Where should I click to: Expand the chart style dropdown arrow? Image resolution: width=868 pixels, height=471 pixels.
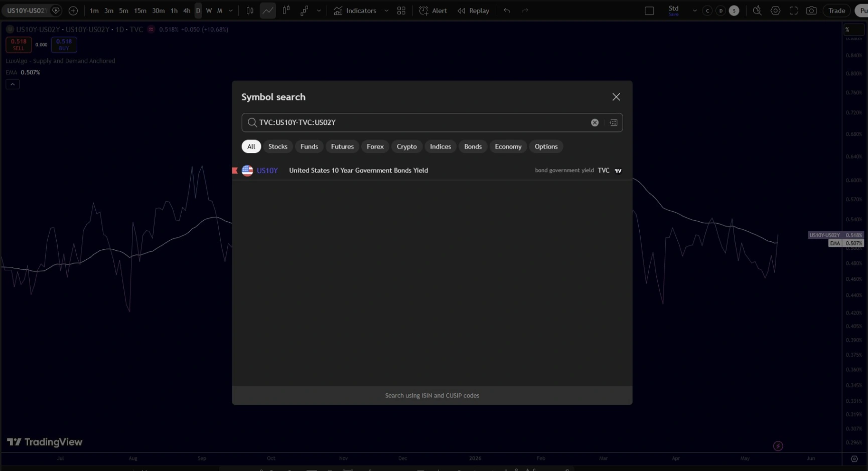pyautogui.click(x=319, y=11)
